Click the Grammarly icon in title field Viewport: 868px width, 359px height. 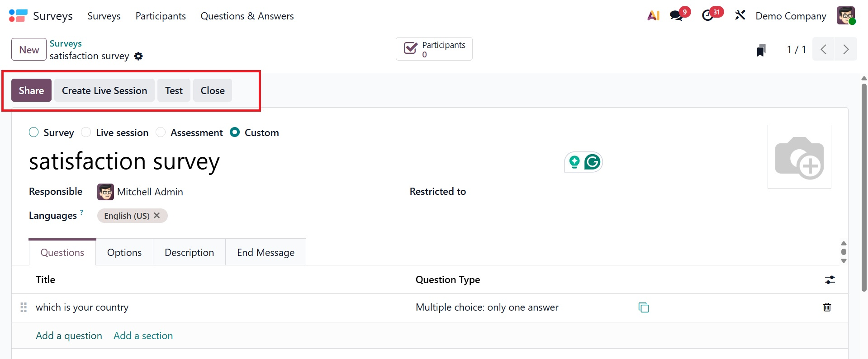tap(592, 162)
